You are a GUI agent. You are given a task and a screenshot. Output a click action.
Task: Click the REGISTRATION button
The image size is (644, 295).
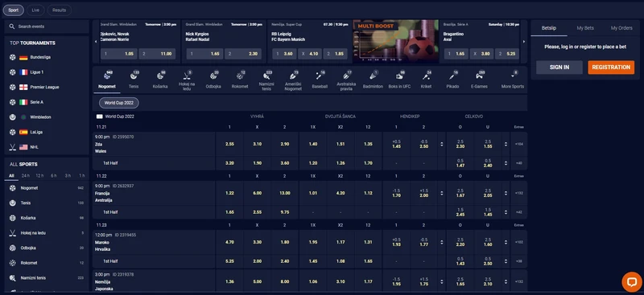click(611, 68)
